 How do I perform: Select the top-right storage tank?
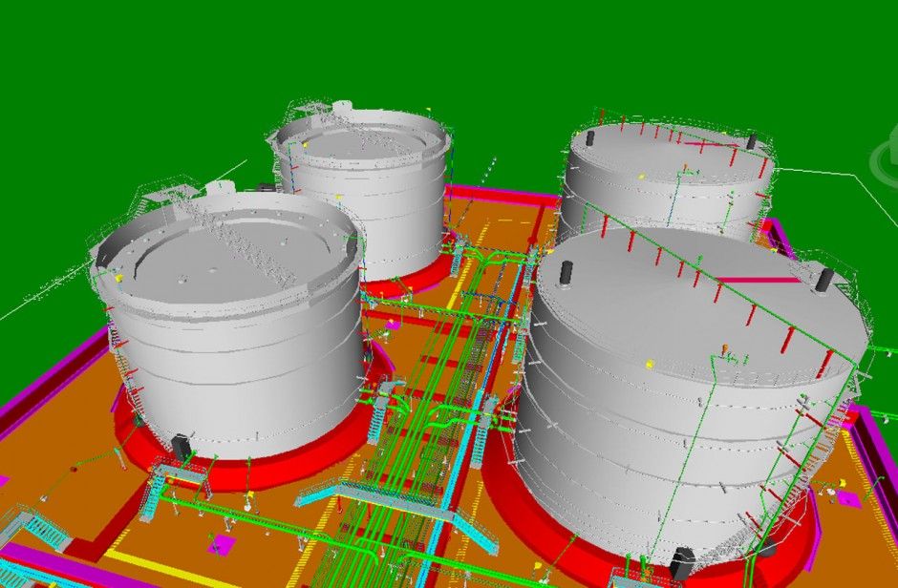(669, 181)
